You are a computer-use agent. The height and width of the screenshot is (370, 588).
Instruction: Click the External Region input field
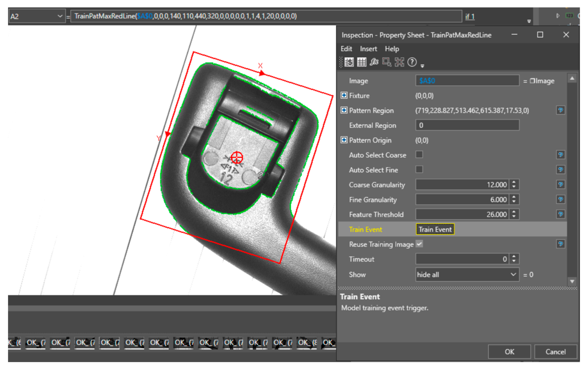[467, 125]
